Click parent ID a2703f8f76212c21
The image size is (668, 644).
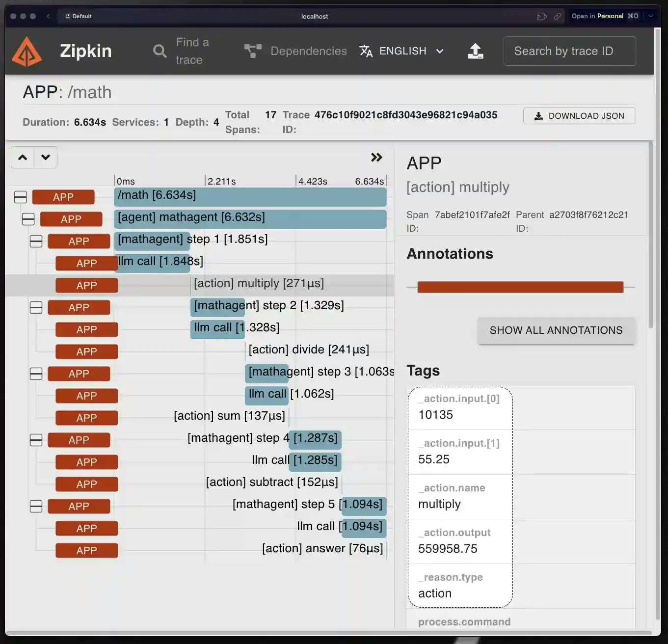(x=588, y=215)
